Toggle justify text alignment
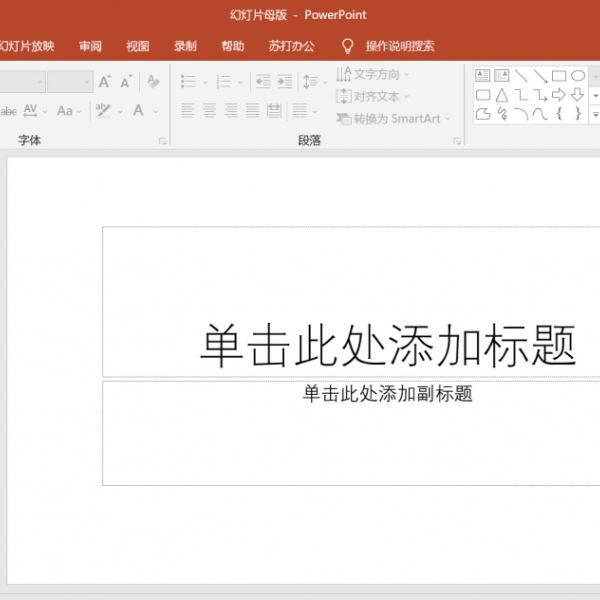This screenshot has height=600, width=600. (x=251, y=111)
